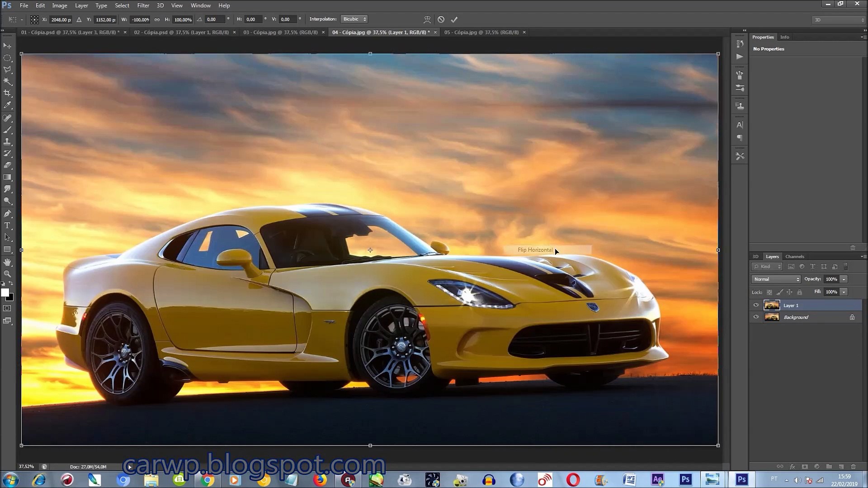Click the foreground color swatch

click(5, 293)
